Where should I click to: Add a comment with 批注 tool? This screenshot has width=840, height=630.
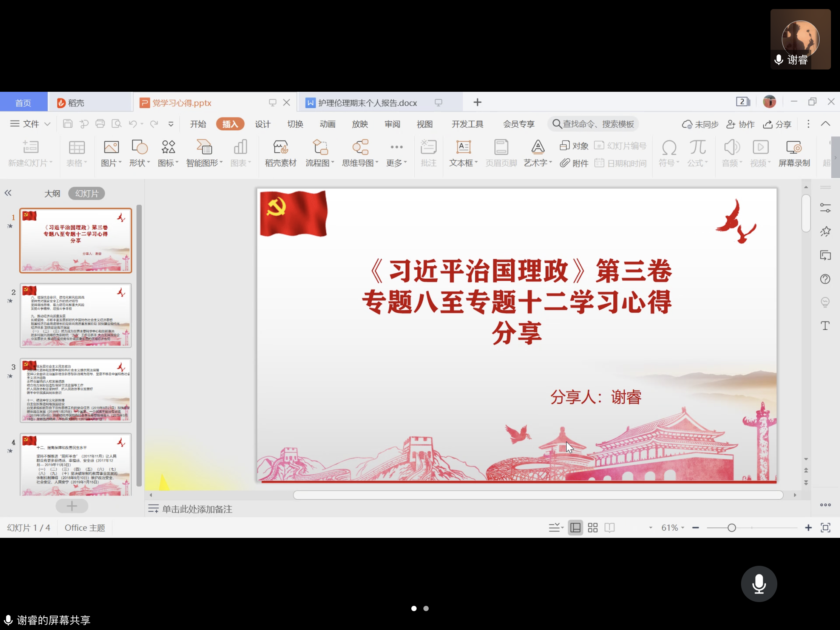tap(428, 153)
